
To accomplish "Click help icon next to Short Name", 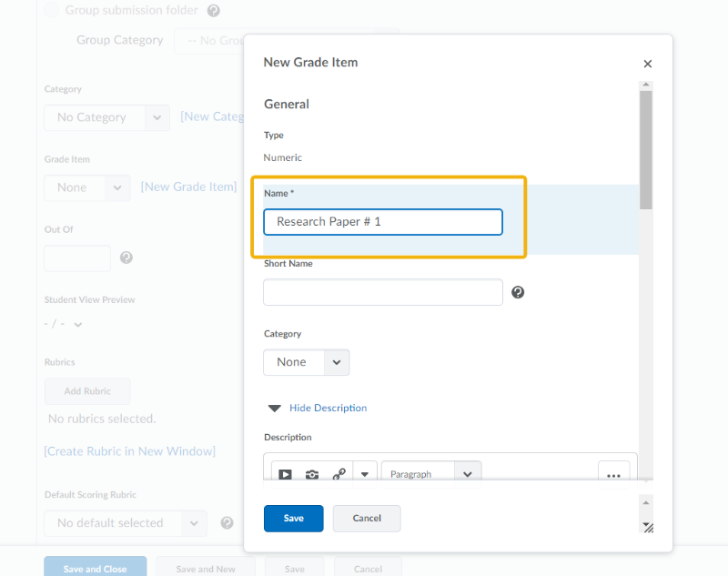I will pos(518,292).
